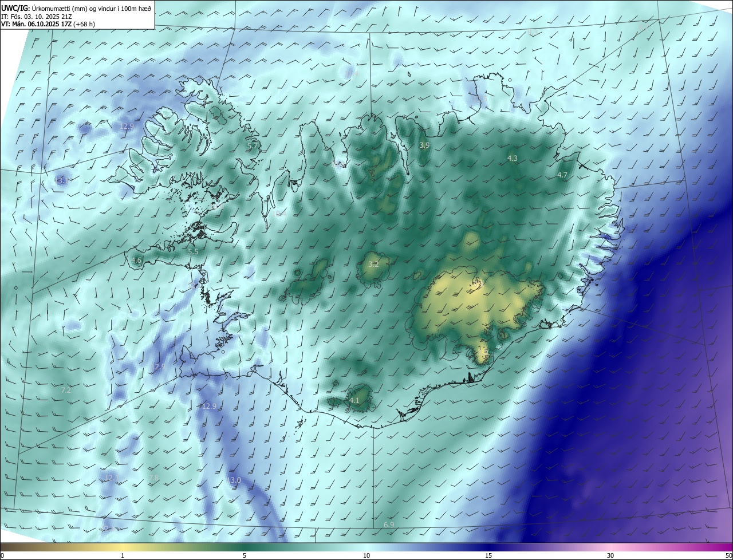
Task: Click the 7.2 value label over the ocean
Action: pyautogui.click(x=66, y=391)
